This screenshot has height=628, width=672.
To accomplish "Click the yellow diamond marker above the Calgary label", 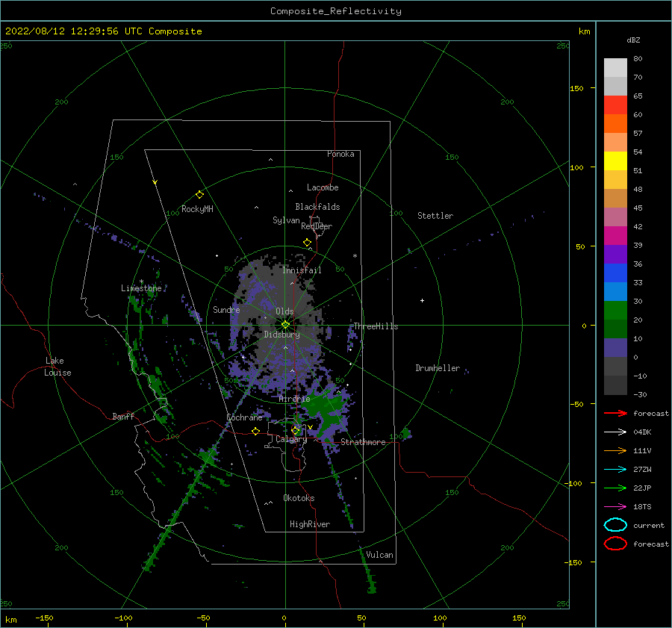I will (295, 430).
